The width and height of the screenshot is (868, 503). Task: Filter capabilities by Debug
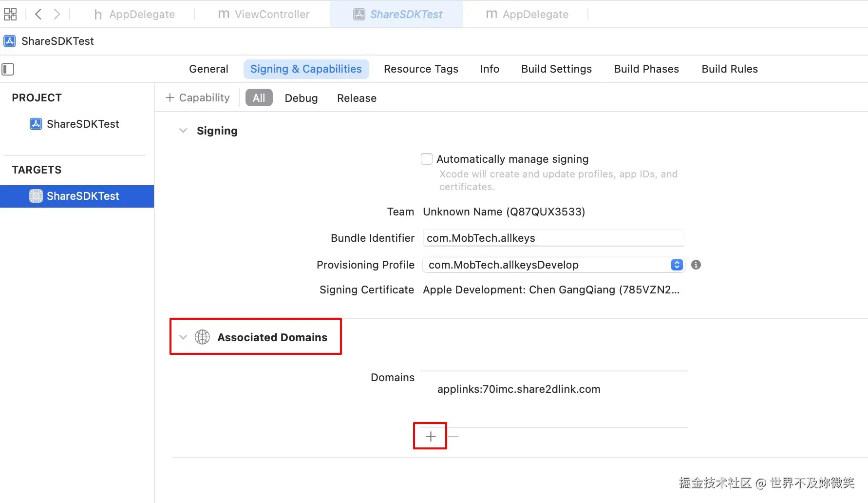(301, 98)
